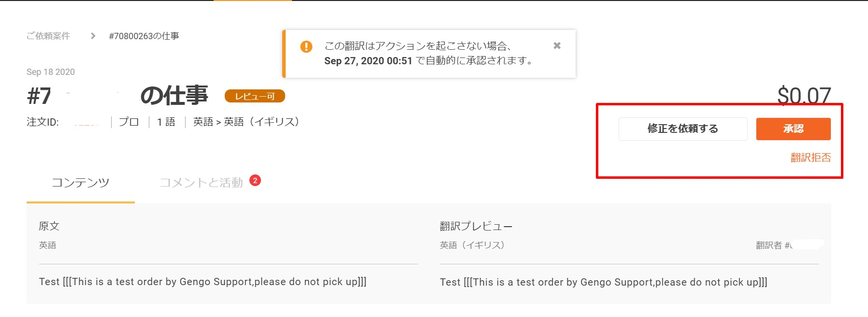Image resolution: width=868 pixels, height=317 pixels.
Task: Click the #70800263の仕事 breadcrumb
Action: click(x=144, y=36)
